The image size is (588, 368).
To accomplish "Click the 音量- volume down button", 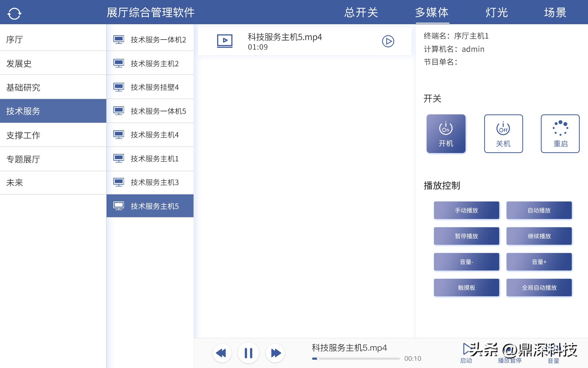I will [466, 262].
